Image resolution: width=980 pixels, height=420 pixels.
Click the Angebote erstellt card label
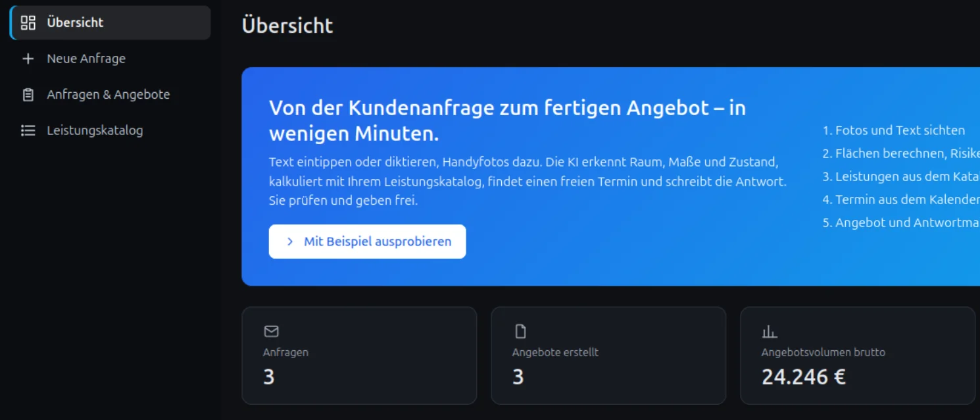555,352
